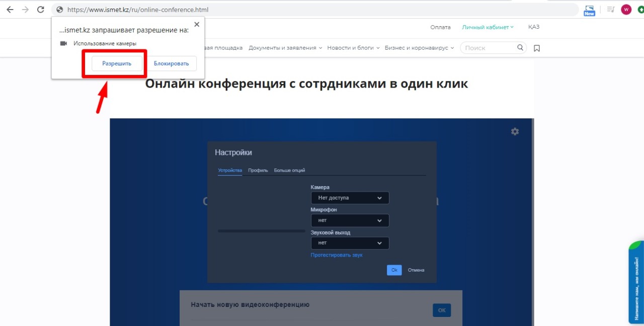Reload the page with the refresh icon
This screenshot has width=644, height=326.
[x=41, y=10]
